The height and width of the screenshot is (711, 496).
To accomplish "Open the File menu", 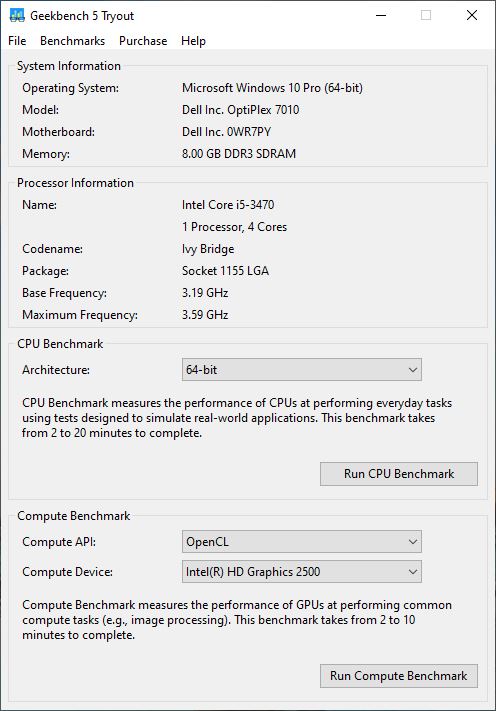I will click(17, 41).
